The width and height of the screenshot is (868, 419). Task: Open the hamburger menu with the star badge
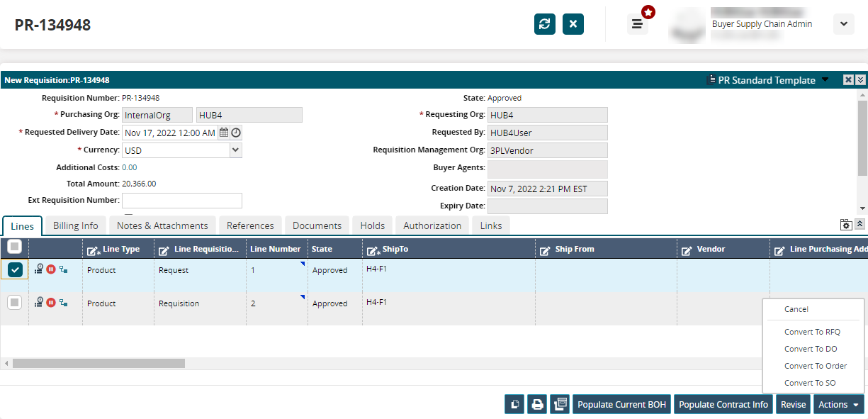tap(637, 24)
